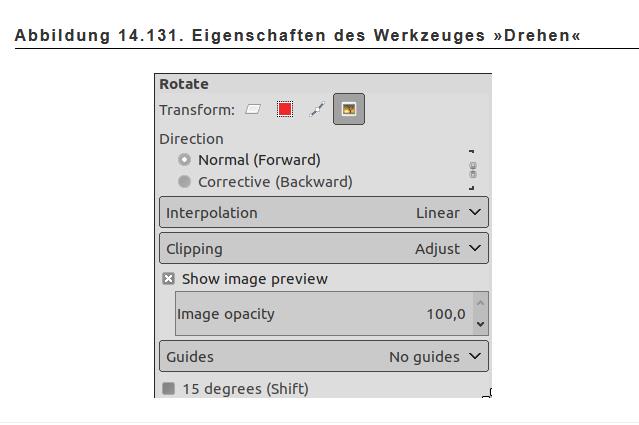Screen dimensions: 639x425
Task: Open the Clipping dropdown
Action: (324, 249)
